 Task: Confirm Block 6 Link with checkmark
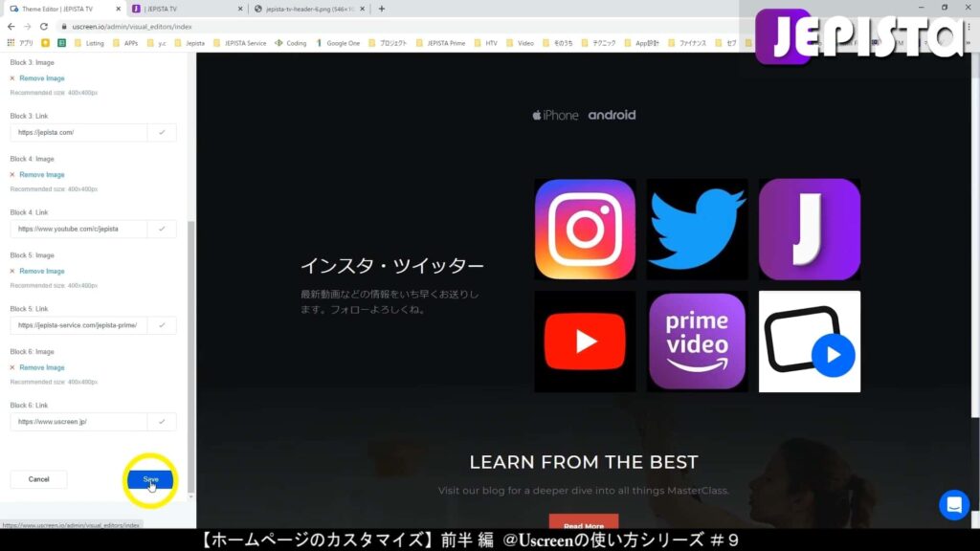[162, 422]
